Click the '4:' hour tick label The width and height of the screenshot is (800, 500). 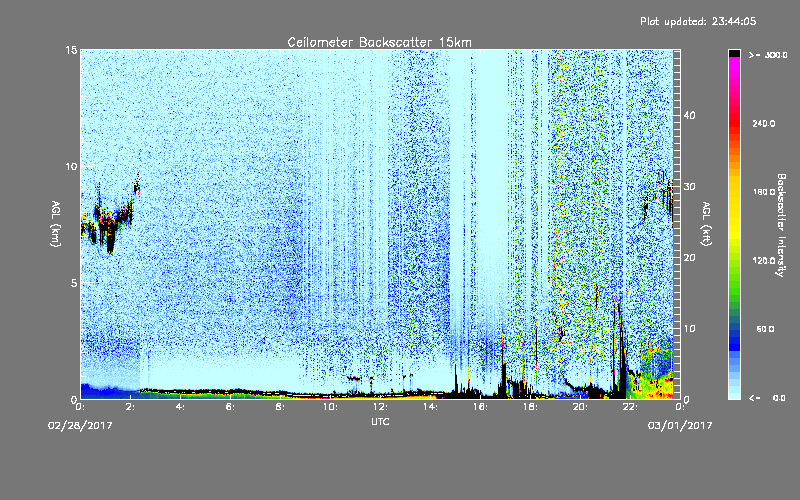click(180, 407)
